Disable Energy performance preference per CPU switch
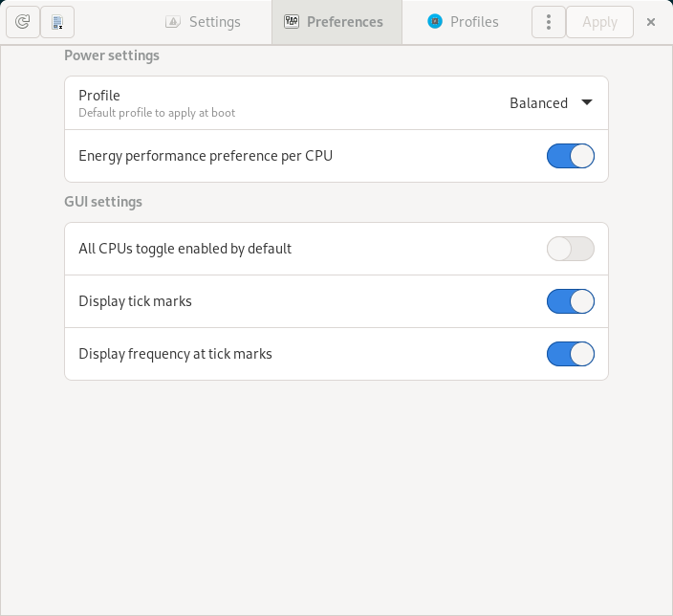The height and width of the screenshot is (616, 673). point(571,156)
